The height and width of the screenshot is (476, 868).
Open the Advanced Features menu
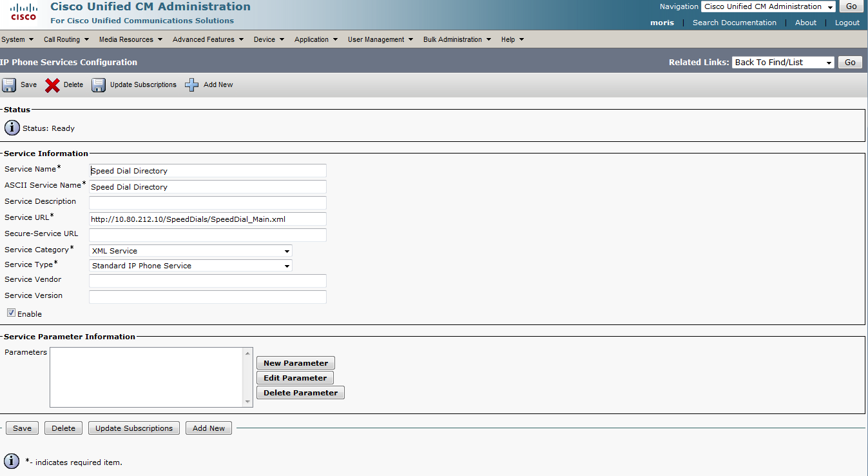coord(208,39)
